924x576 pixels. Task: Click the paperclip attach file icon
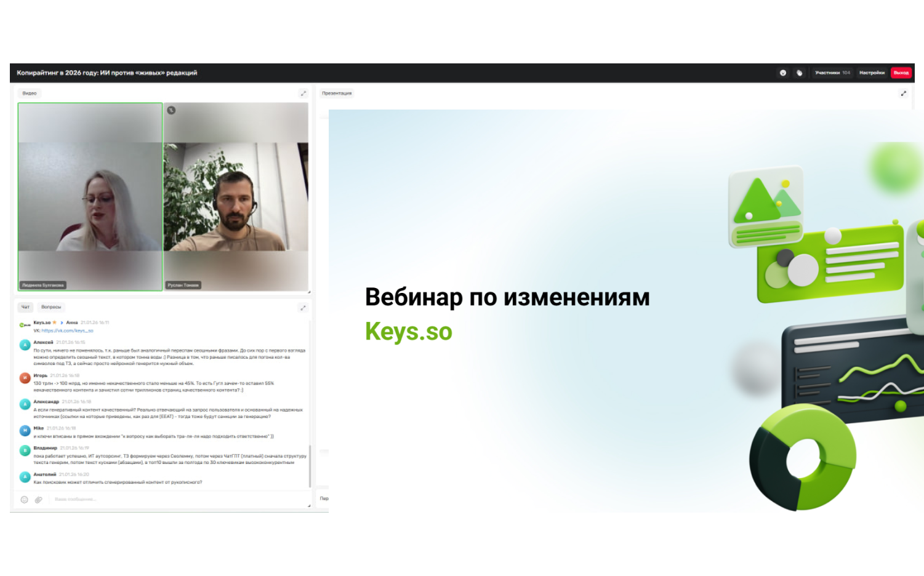point(38,500)
